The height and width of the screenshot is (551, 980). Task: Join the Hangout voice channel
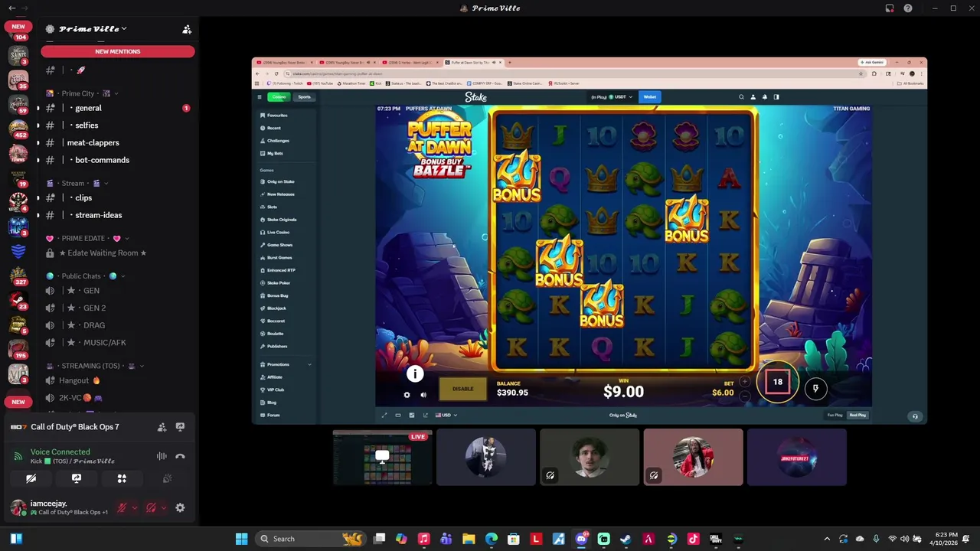(118, 380)
